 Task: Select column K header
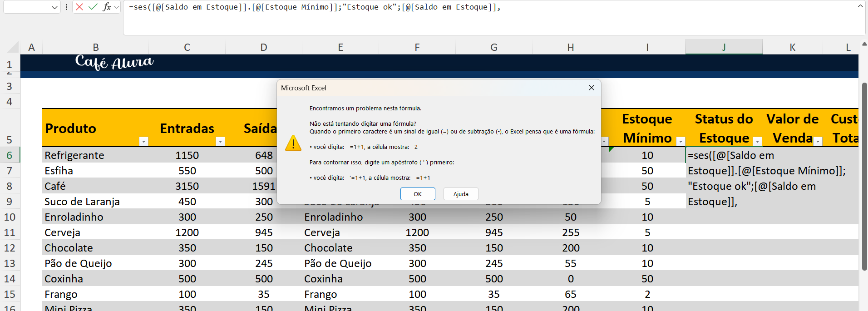pyautogui.click(x=792, y=47)
